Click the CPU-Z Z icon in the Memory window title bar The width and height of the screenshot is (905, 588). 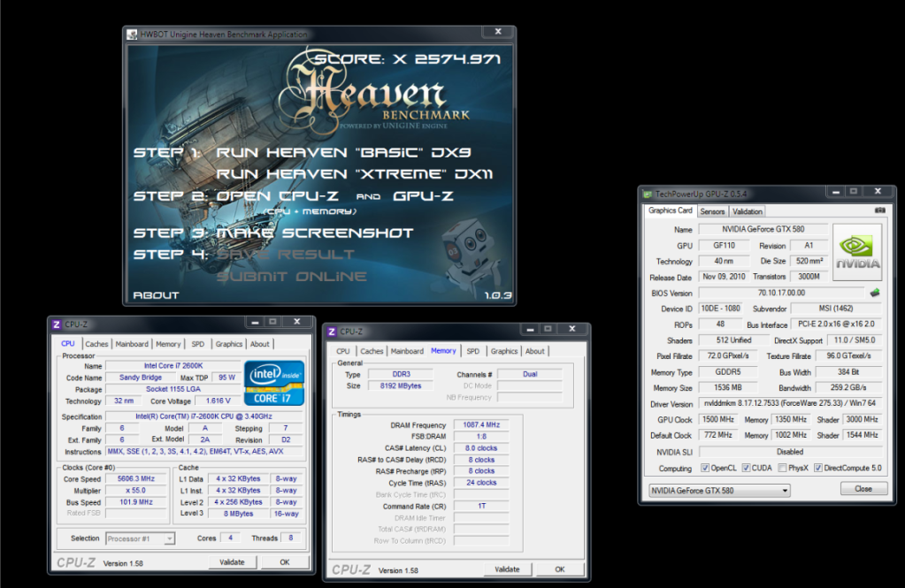click(x=331, y=332)
